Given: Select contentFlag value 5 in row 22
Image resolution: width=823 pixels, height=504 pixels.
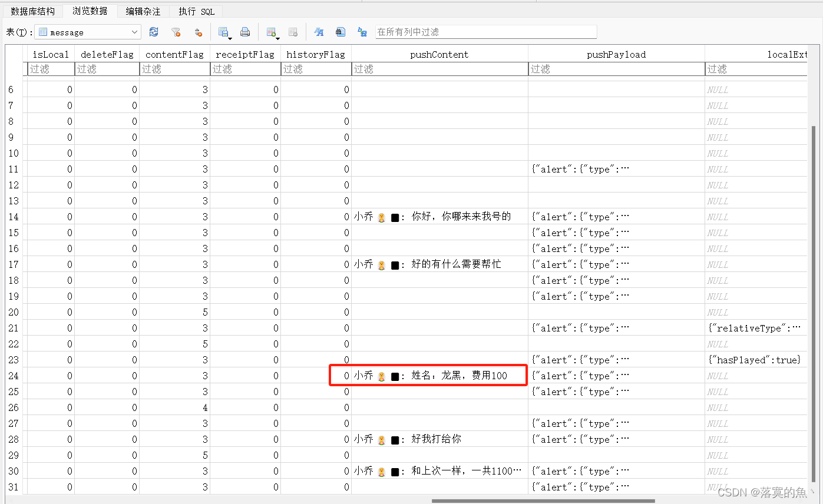Looking at the screenshot, I should click(x=175, y=344).
